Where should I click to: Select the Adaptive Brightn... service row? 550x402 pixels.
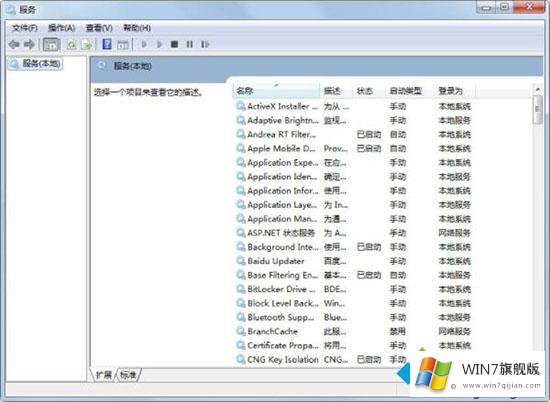click(x=354, y=120)
